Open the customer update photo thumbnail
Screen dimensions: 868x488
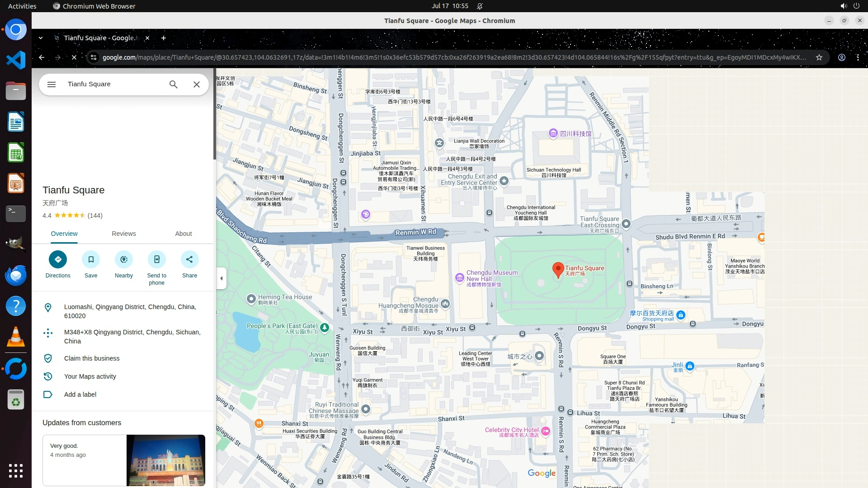[165, 460]
